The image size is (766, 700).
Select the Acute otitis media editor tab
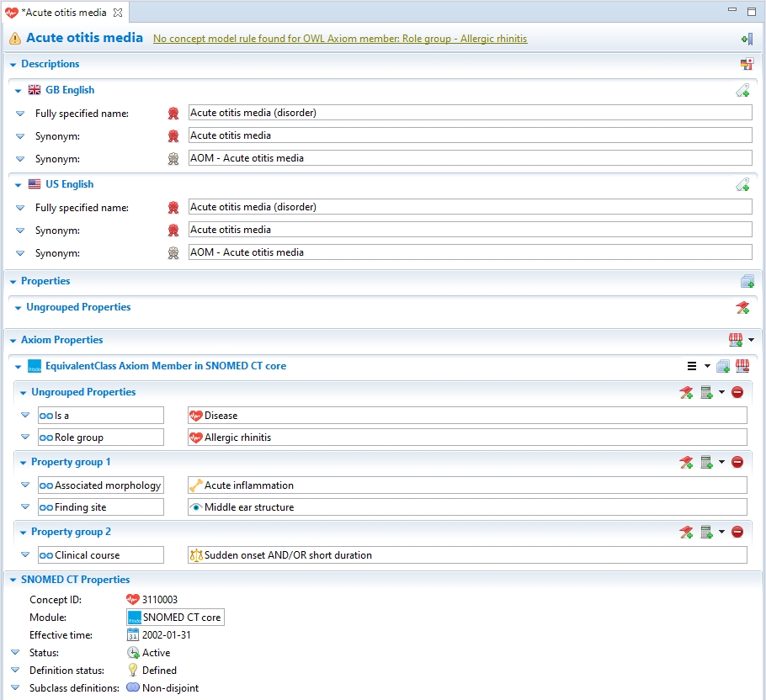tap(65, 13)
